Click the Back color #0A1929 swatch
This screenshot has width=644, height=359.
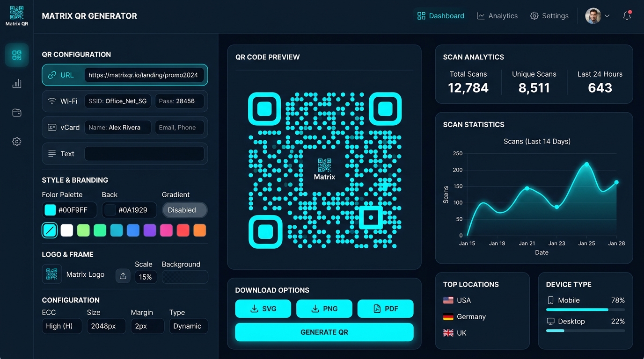pos(110,210)
